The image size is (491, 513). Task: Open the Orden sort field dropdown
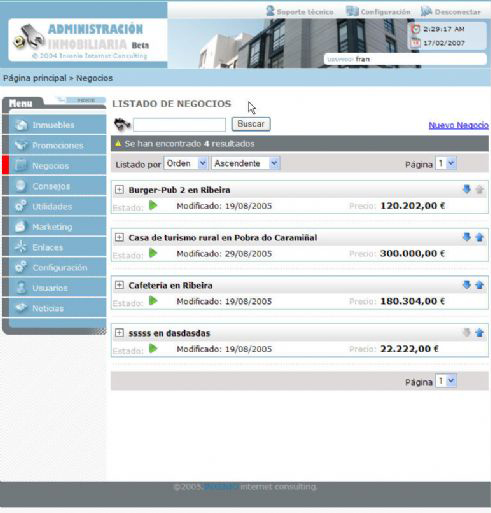185,164
